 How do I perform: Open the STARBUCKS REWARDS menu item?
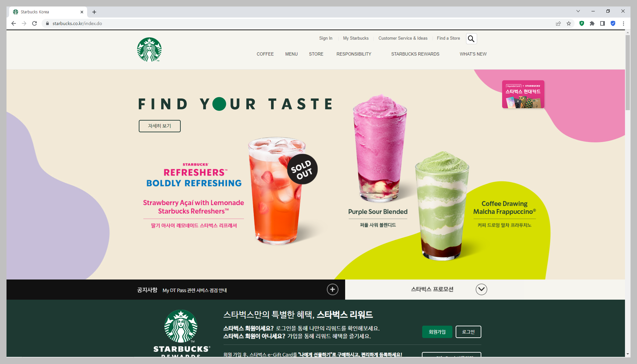[415, 54]
